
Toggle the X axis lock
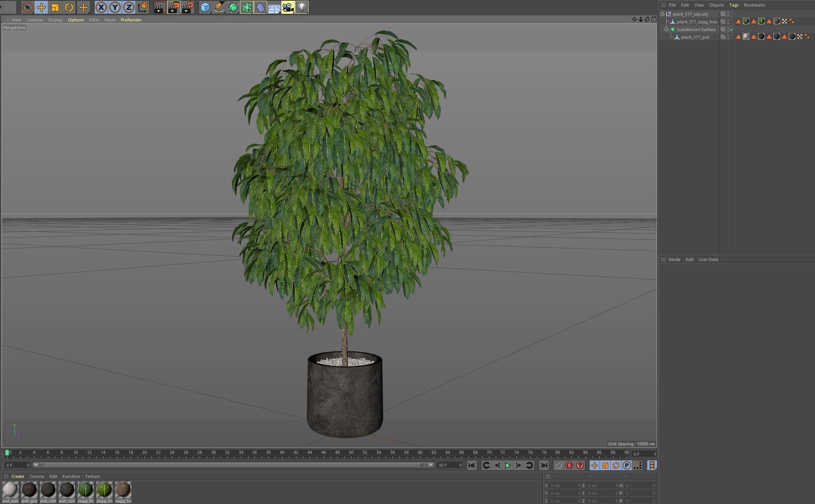(x=101, y=7)
